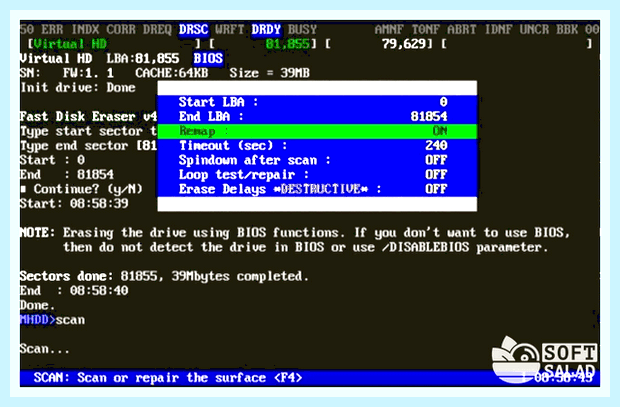Click the highlighted DRDY status flag
The width and height of the screenshot is (620, 407).
point(266,29)
